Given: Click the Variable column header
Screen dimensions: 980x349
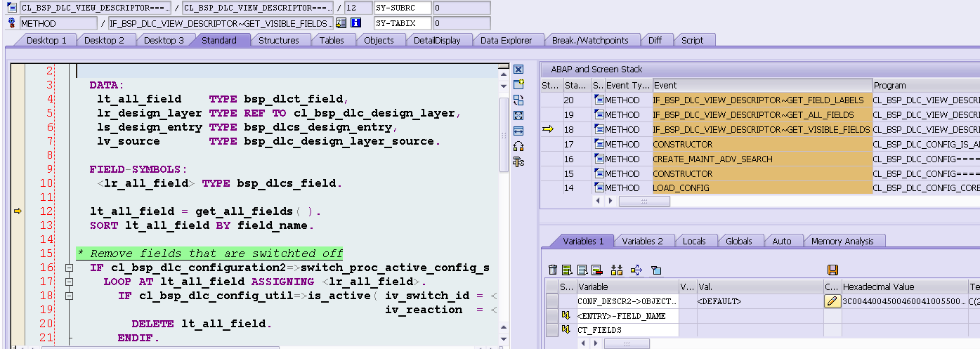Looking at the screenshot, I should click(x=627, y=287).
